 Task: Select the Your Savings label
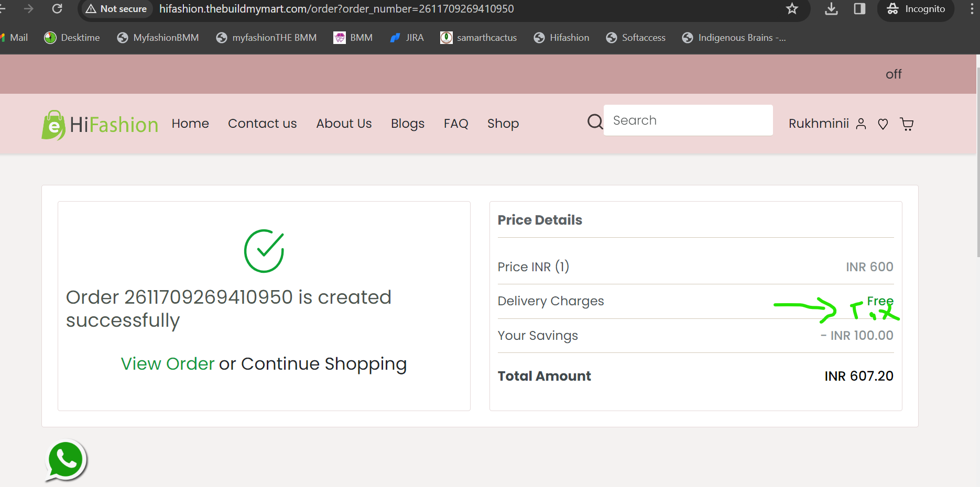[538, 336]
